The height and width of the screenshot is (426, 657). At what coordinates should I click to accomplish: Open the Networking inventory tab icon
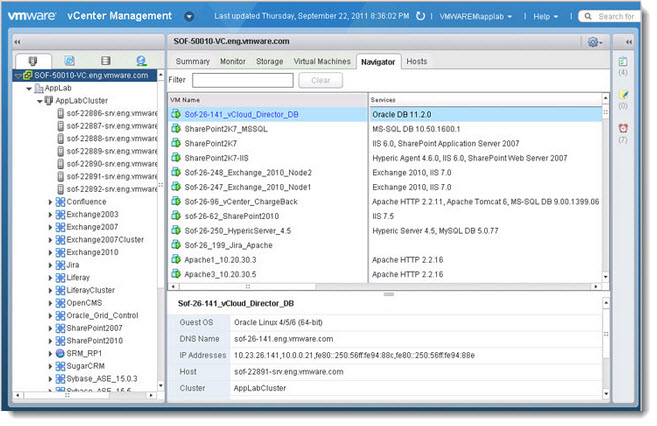[141, 61]
